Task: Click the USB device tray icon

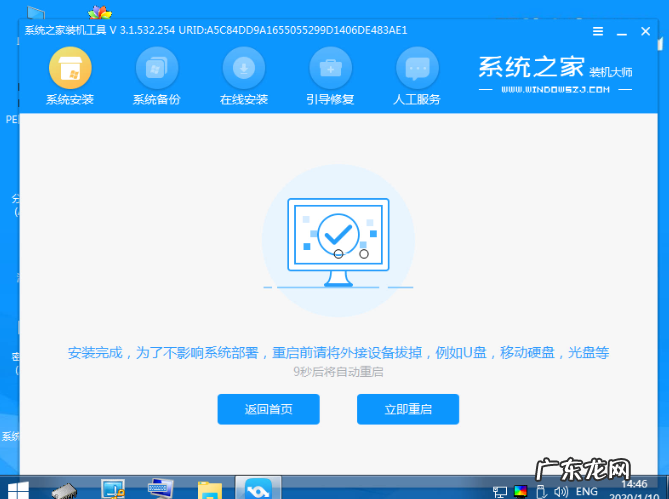Action: tap(541, 492)
